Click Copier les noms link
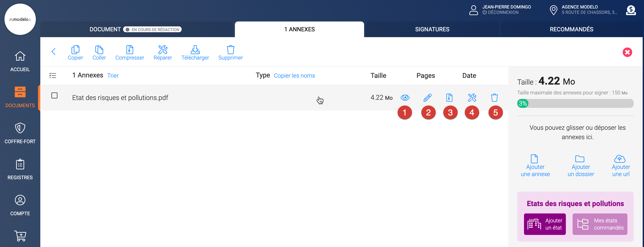Image resolution: width=644 pixels, height=247 pixels. point(294,76)
